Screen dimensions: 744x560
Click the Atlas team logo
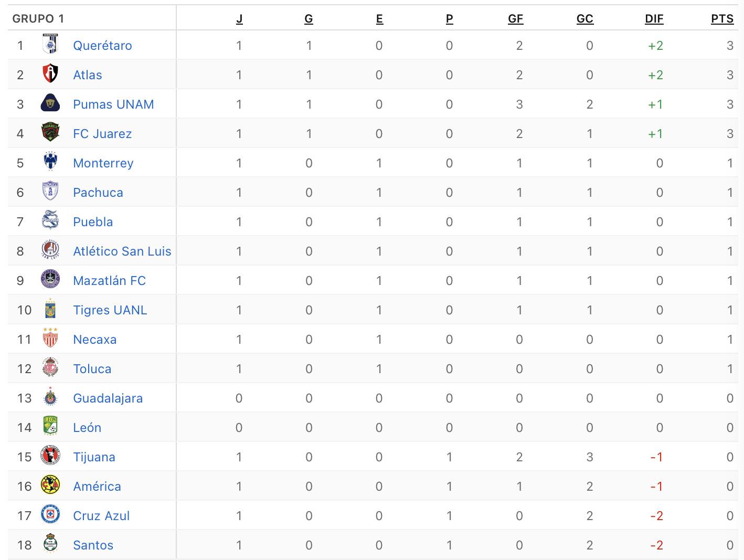click(50, 75)
